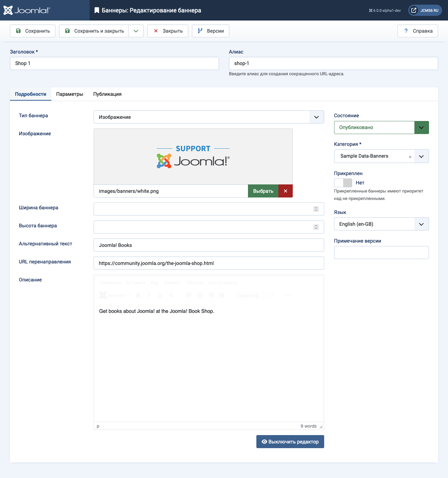
Task: Open the editor Инструменты menu
Action: 223,283
